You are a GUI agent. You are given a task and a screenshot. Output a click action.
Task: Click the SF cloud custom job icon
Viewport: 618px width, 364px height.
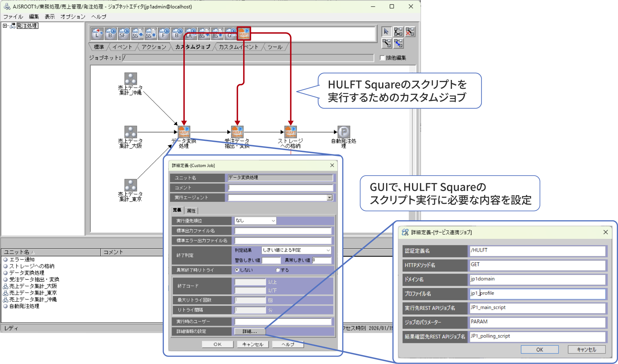[124, 33]
